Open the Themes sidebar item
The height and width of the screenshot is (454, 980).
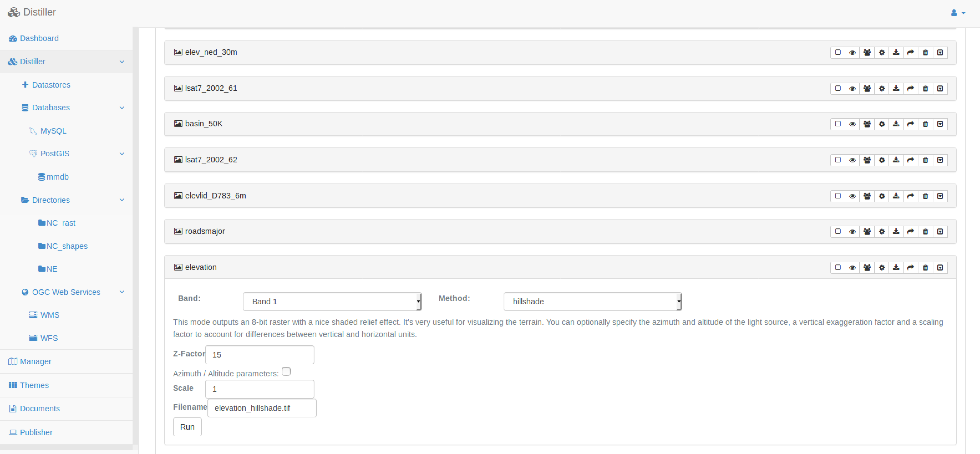pos(34,385)
